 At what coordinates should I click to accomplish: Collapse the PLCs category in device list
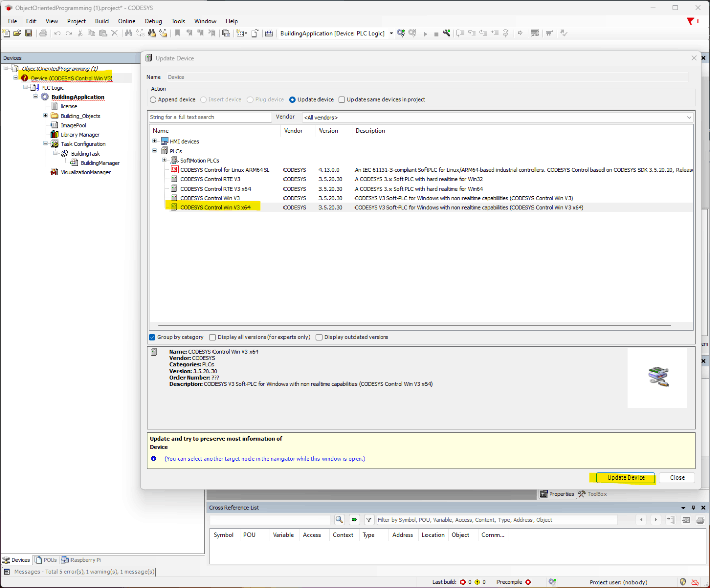(x=155, y=151)
